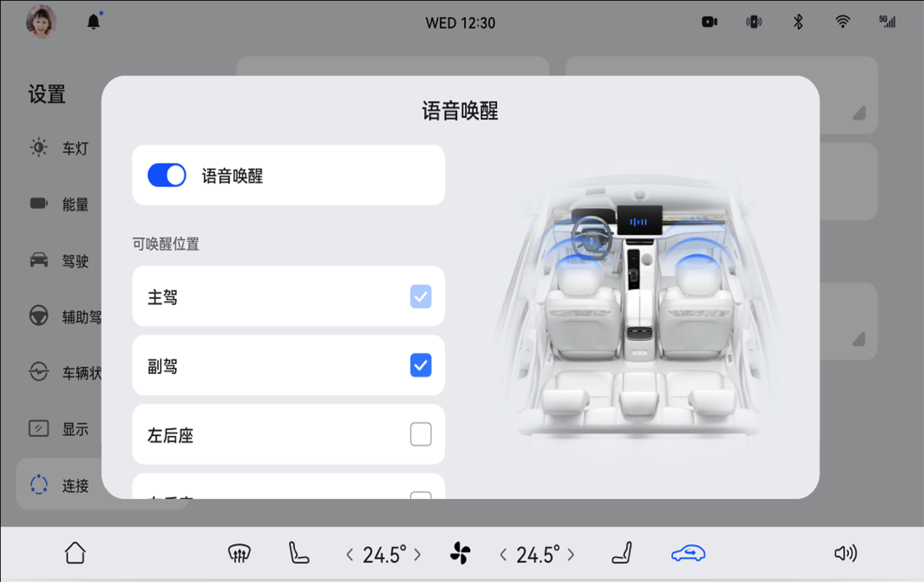Open the Wi-Fi status icon
The width and height of the screenshot is (924, 582).
click(842, 22)
